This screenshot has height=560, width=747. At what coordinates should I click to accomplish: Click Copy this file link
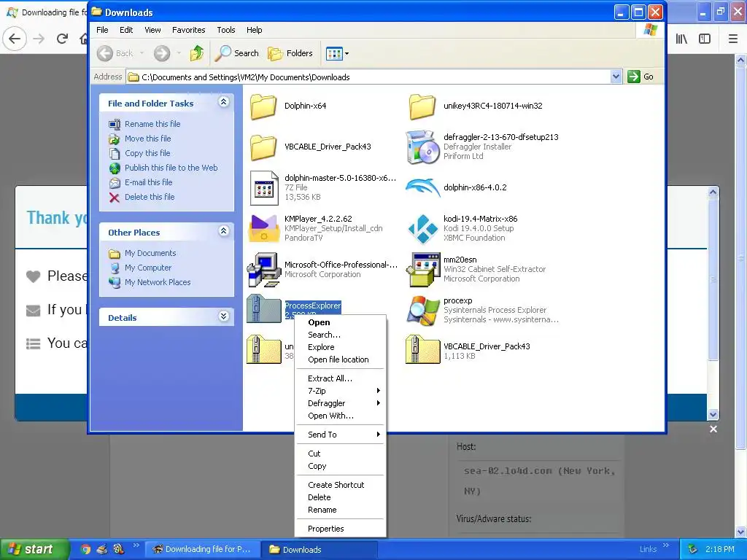coord(147,153)
